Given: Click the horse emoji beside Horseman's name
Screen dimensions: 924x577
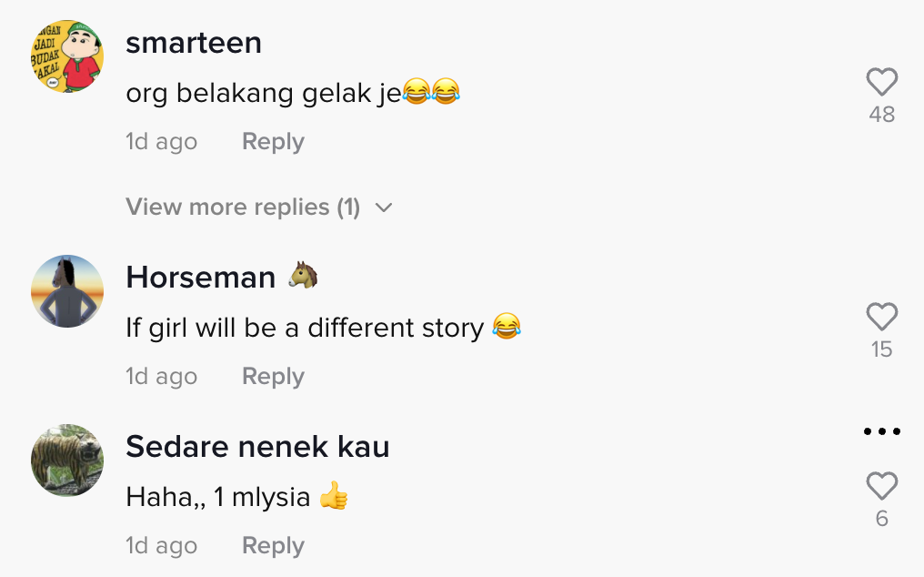Looking at the screenshot, I should [303, 276].
